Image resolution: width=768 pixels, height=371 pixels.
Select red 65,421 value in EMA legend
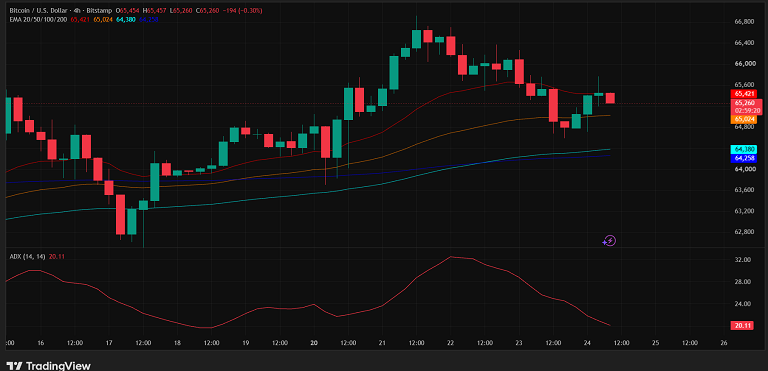[x=79, y=19]
